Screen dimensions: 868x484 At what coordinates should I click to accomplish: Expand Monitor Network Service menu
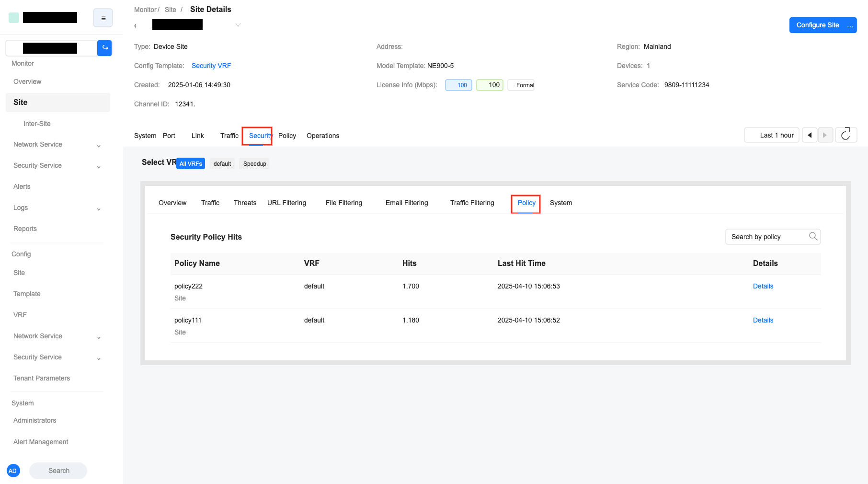pos(57,145)
